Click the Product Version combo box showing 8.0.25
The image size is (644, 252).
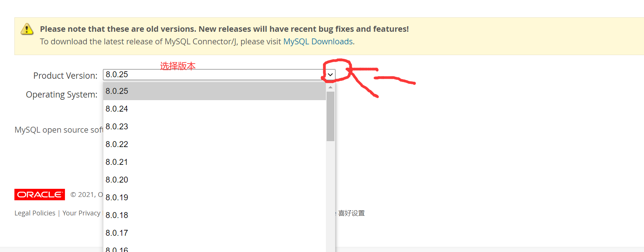[x=219, y=75]
